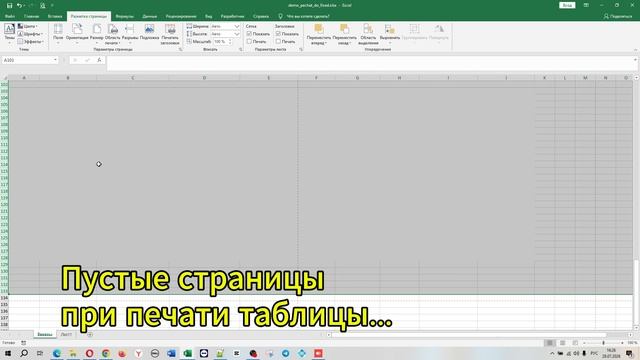Switch to the Help (Справка) tab
640x360 pixels.
[261, 16]
